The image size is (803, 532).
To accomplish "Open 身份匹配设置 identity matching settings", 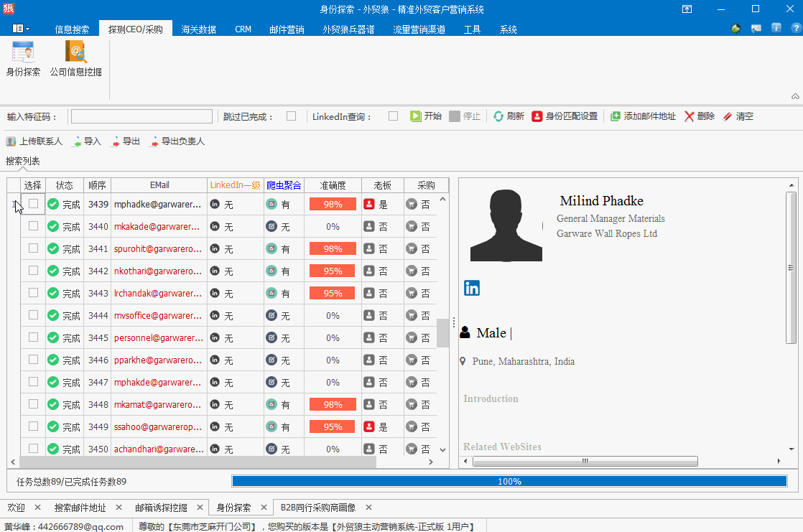I will click(x=565, y=116).
